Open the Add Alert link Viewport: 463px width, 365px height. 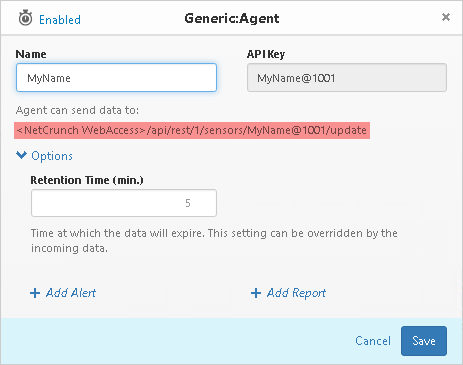click(x=71, y=293)
